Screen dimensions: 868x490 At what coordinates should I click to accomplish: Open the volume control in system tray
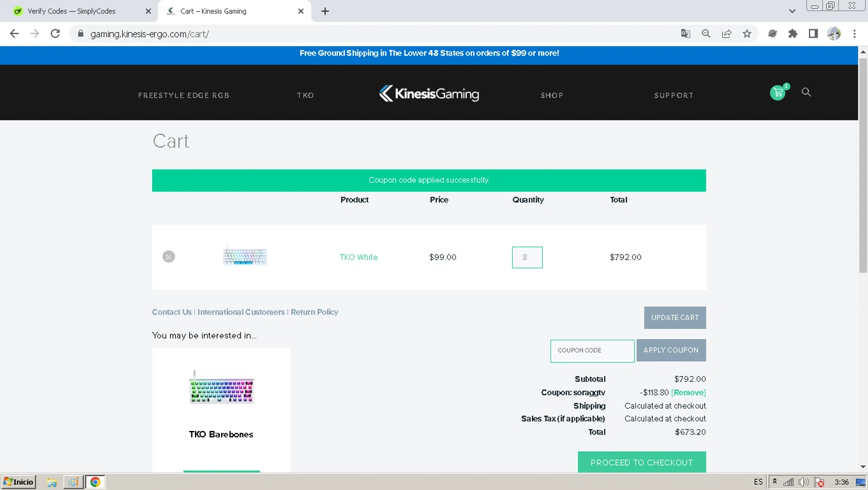(804, 482)
